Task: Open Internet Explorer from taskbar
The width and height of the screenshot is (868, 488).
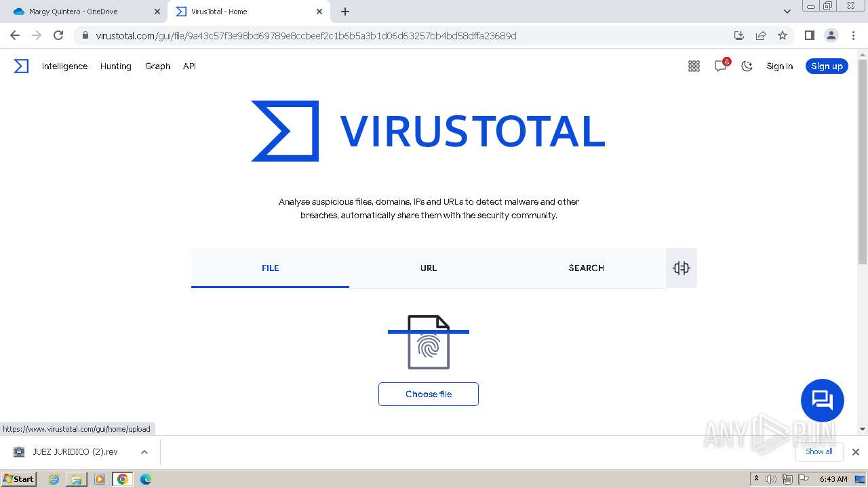Action: 54,479
